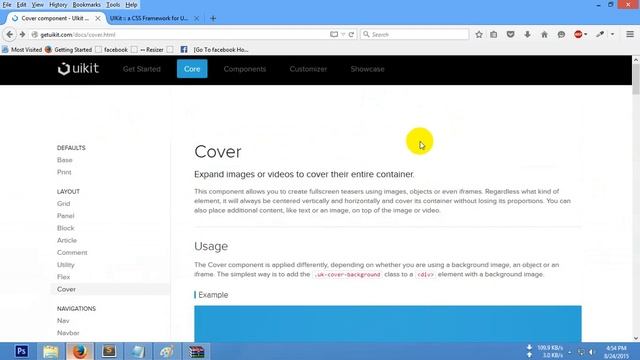Click the UIkit logo in the header
The image size is (640, 360).
[x=78, y=69]
